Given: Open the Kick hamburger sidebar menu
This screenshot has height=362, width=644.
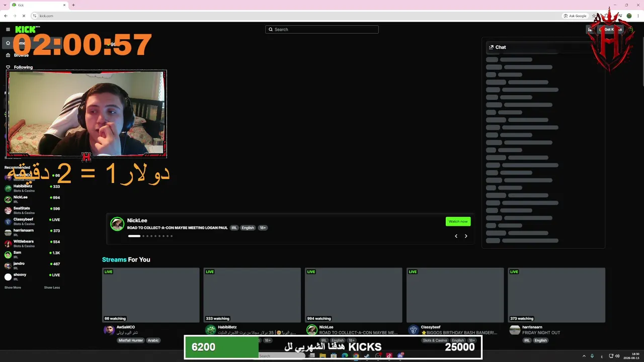Looking at the screenshot, I should [x=8, y=30].
